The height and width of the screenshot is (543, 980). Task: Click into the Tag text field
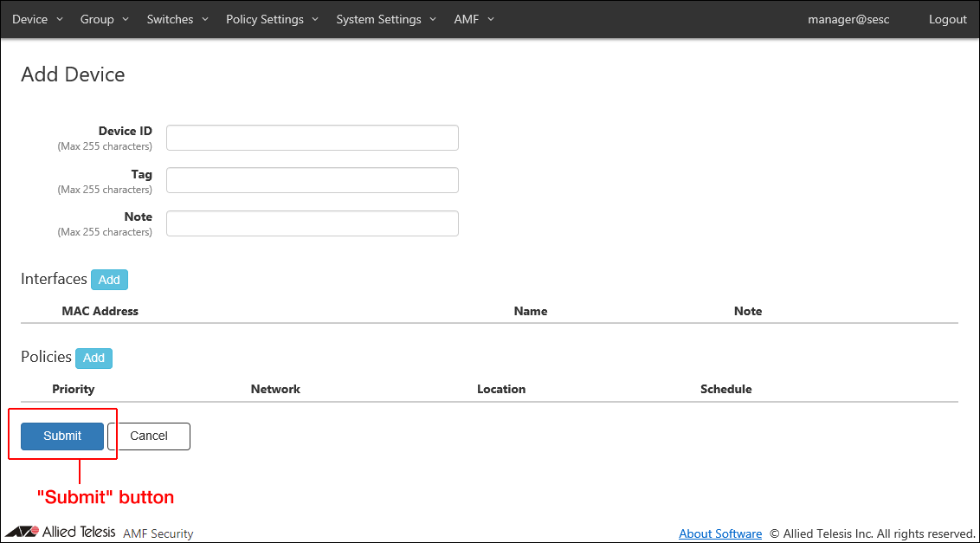312,180
